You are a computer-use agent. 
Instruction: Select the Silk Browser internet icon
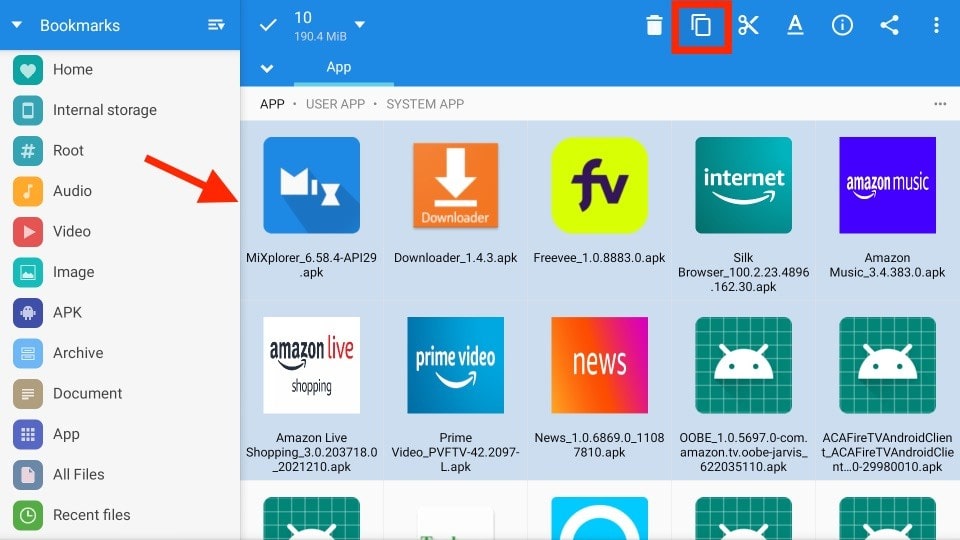coord(743,185)
